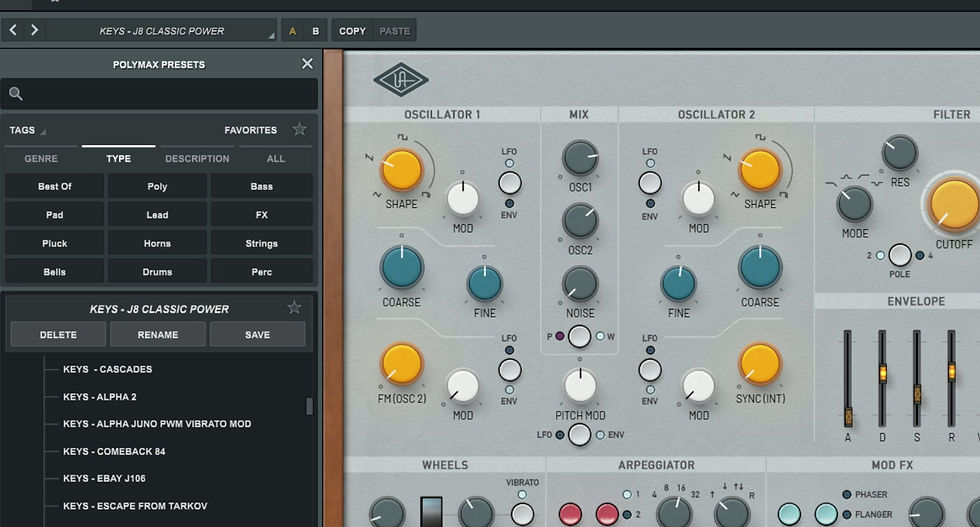Click the Universal Audio diamond logo
The width and height of the screenshot is (980, 527).
tap(401, 80)
